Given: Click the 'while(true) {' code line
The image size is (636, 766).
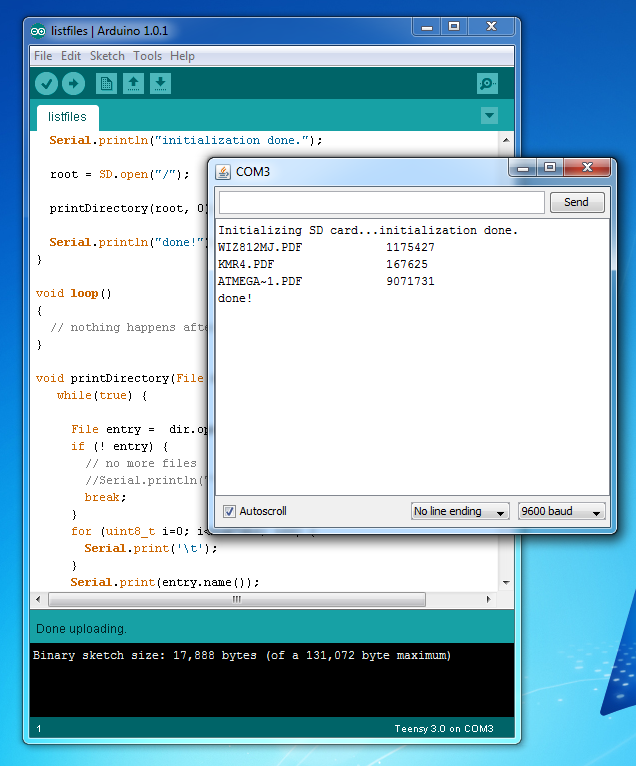Looking at the screenshot, I should 102,396.
